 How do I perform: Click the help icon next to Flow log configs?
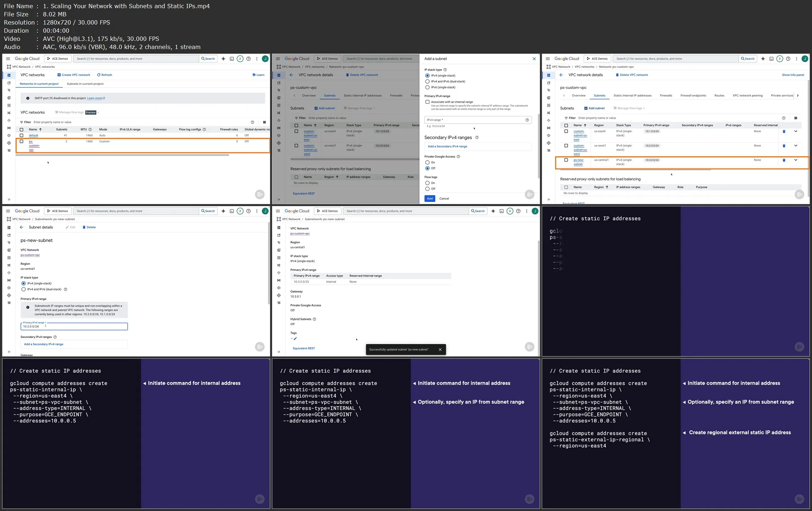click(x=204, y=130)
